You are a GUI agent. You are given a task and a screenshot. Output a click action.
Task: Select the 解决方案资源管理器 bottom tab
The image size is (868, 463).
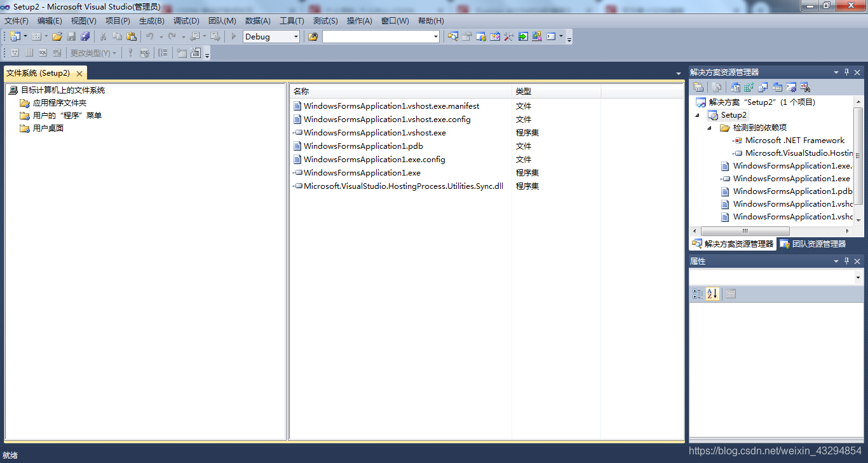(x=733, y=244)
